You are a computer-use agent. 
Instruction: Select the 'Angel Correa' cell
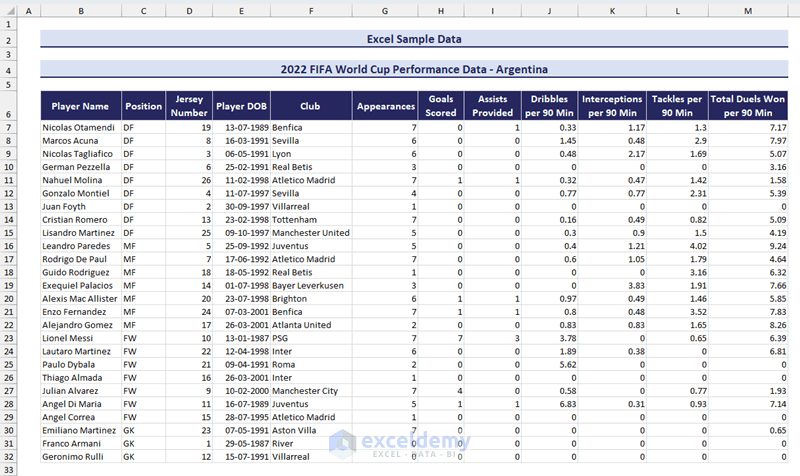[81, 417]
